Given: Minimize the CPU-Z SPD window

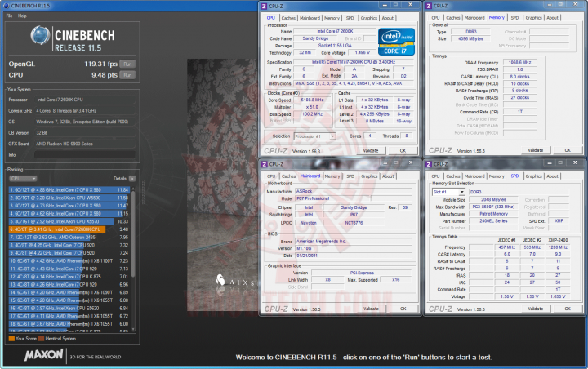Looking at the screenshot, I should (550, 162).
